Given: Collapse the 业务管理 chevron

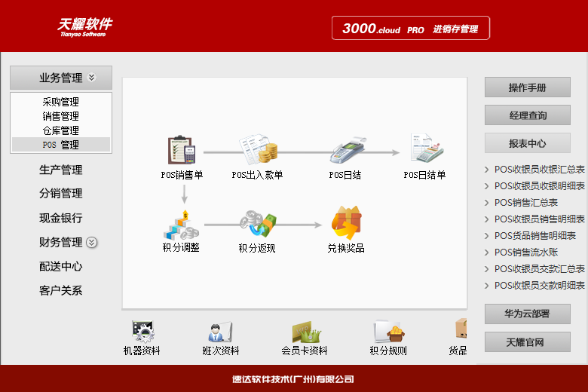Looking at the screenshot, I should [x=91, y=78].
